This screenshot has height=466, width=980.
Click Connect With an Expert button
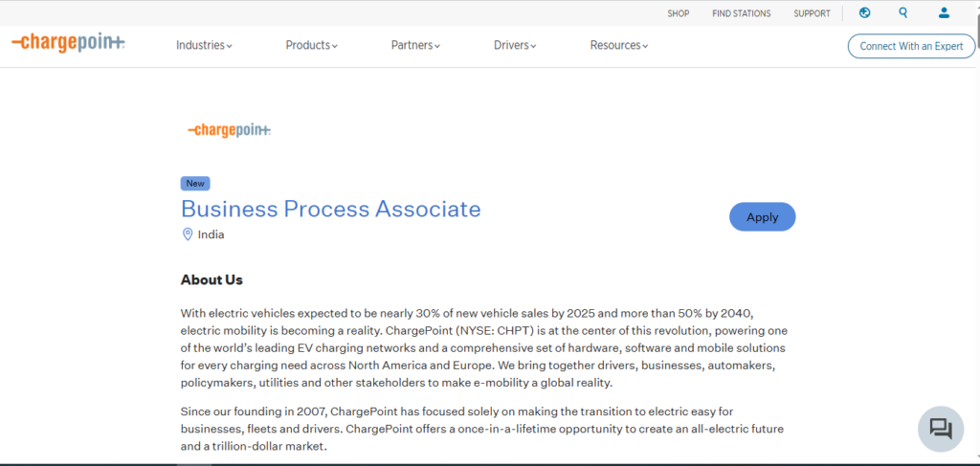tap(911, 46)
